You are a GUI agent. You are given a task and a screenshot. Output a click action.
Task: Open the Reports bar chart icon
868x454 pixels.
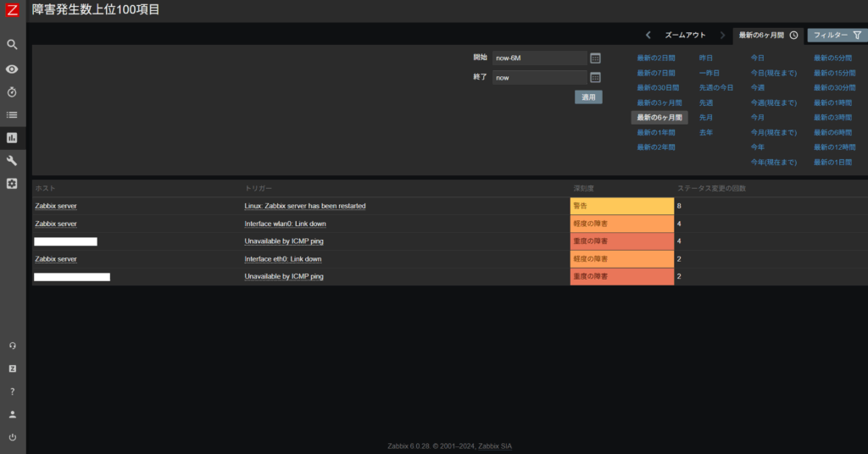tap(12, 137)
